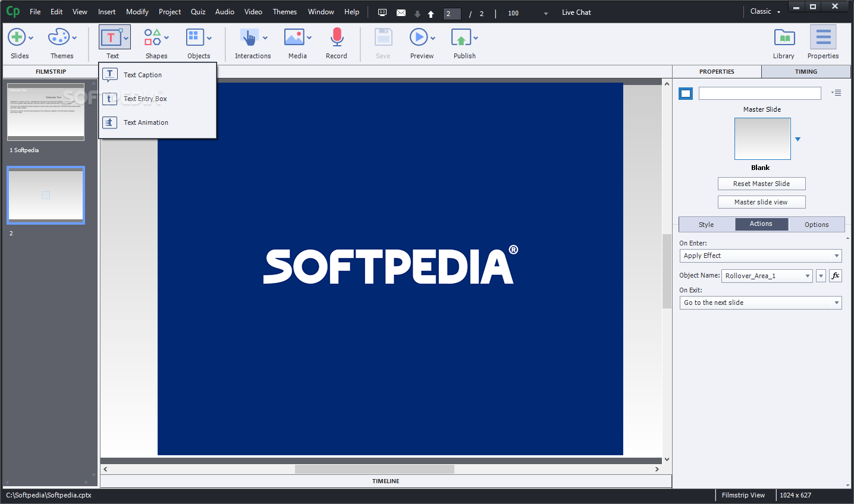Open the Project menu
The height and width of the screenshot is (504, 854).
click(169, 12)
